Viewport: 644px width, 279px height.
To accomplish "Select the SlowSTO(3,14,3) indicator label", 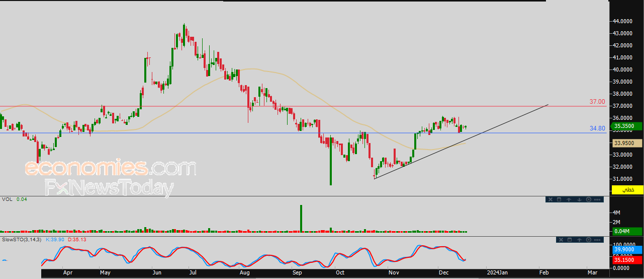I will coord(22,239).
